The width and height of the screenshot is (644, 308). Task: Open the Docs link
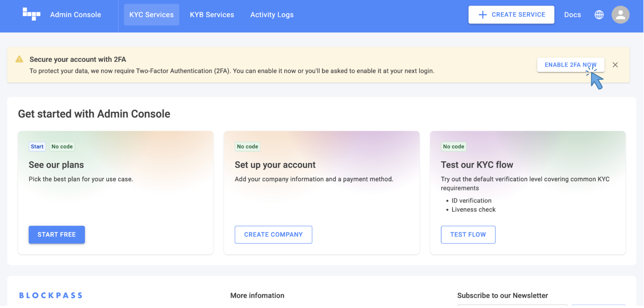[572, 15]
